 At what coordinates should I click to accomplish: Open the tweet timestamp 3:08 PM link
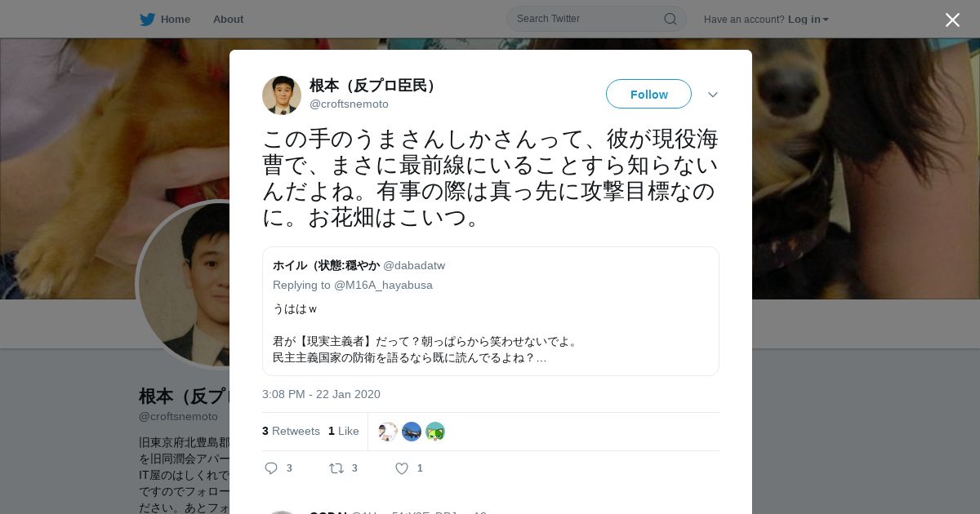point(321,394)
